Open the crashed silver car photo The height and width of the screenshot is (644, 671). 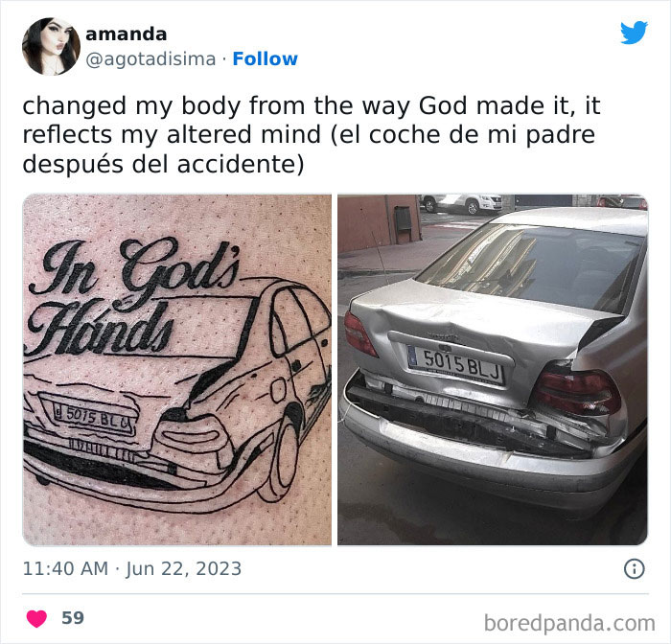[493, 370]
